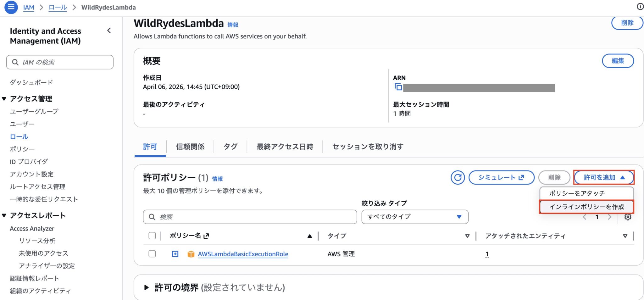
Task: Open table preferences gear icon
Action: (628, 217)
